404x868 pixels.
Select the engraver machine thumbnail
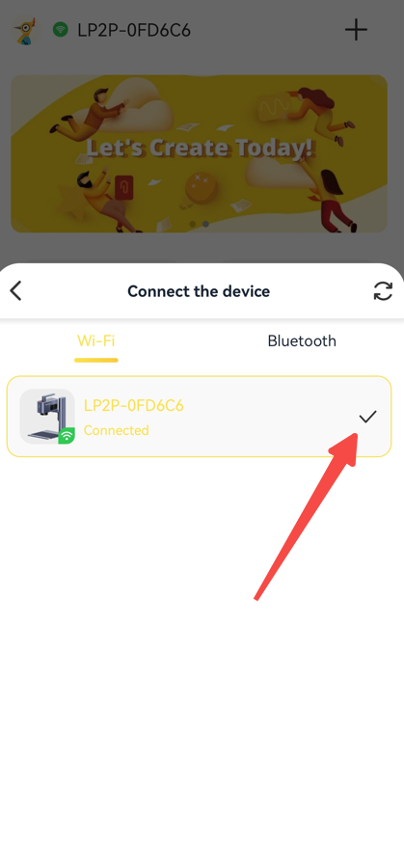pos(47,417)
